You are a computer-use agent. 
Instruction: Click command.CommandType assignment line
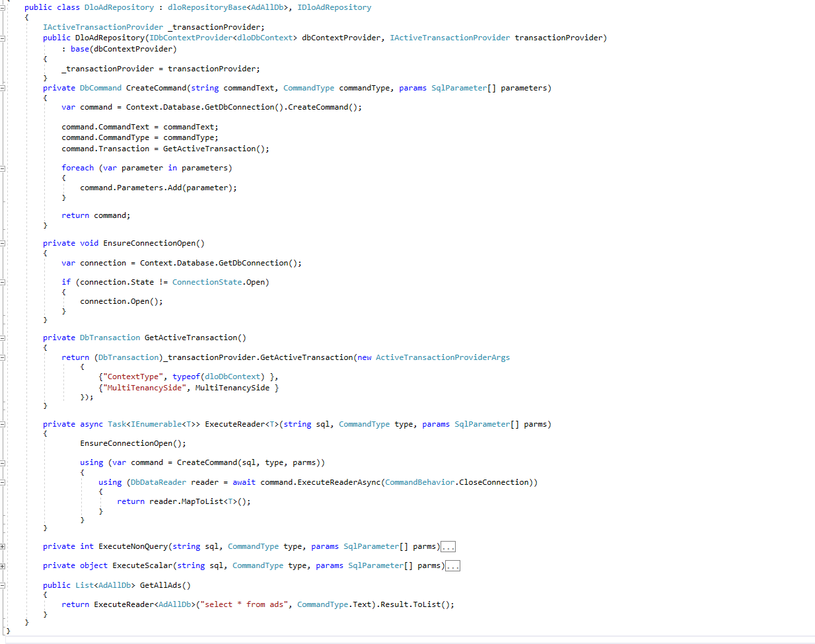pos(140,137)
